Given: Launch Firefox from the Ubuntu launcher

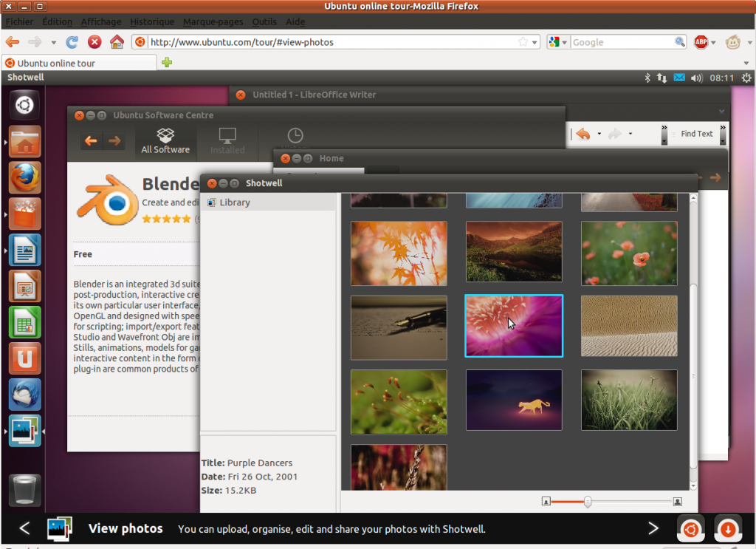Looking at the screenshot, I should pyautogui.click(x=24, y=177).
